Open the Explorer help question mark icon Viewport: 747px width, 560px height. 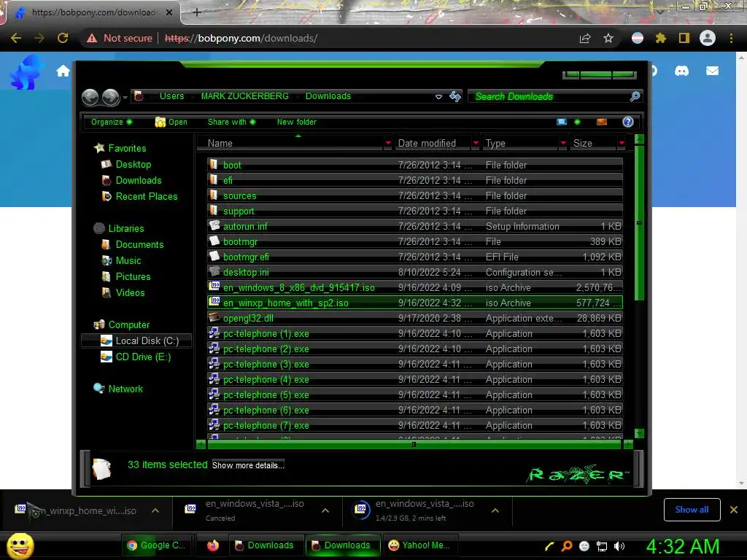coord(628,122)
